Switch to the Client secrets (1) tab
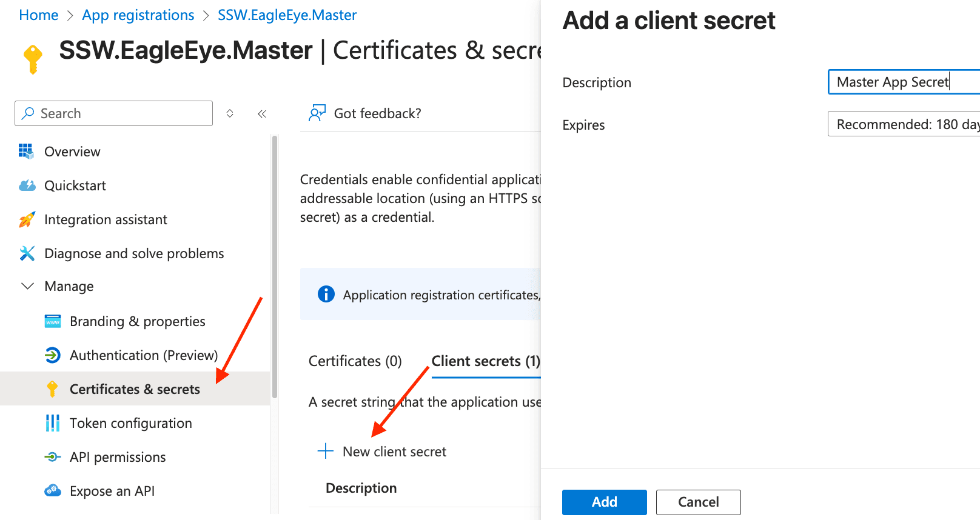 486,361
